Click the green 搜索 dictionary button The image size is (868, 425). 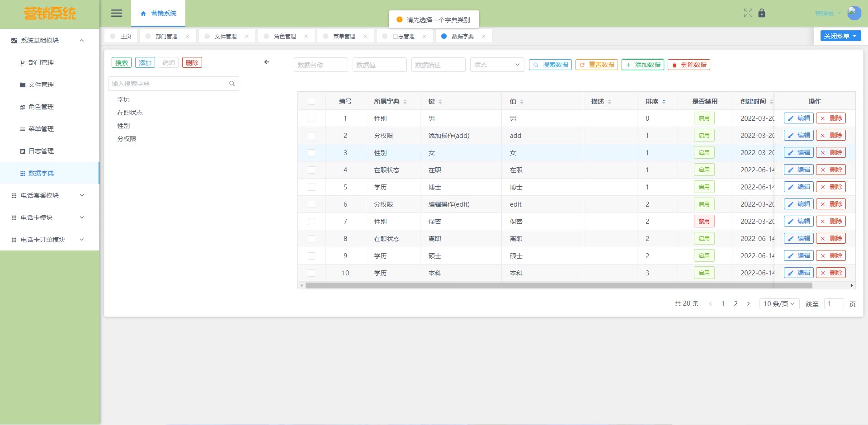tap(122, 62)
